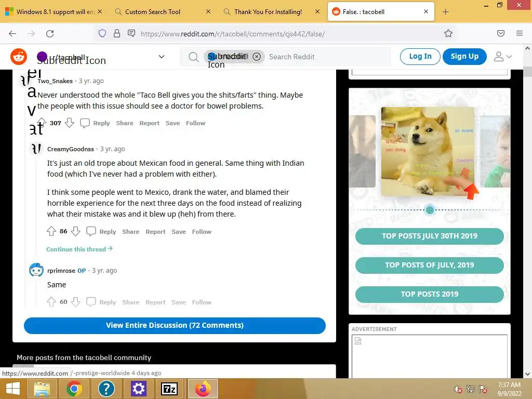
Task: Open user account dropdown menu
Action: click(x=502, y=57)
